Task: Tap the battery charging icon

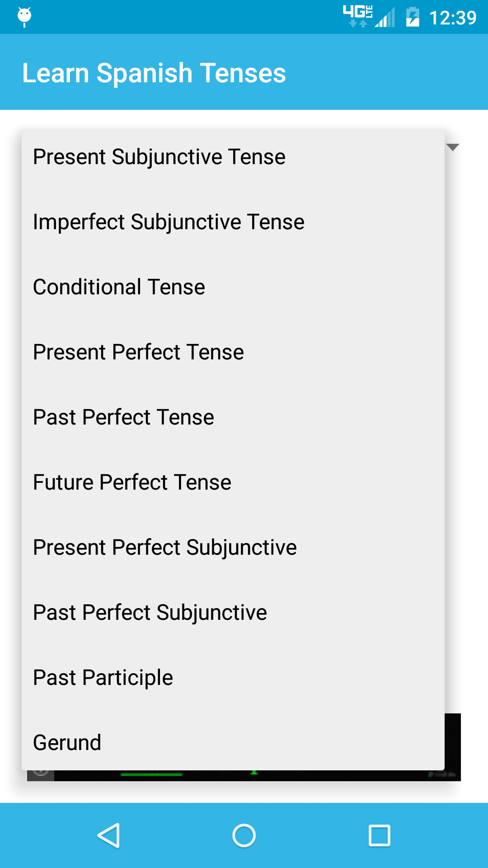Action: 412,17
